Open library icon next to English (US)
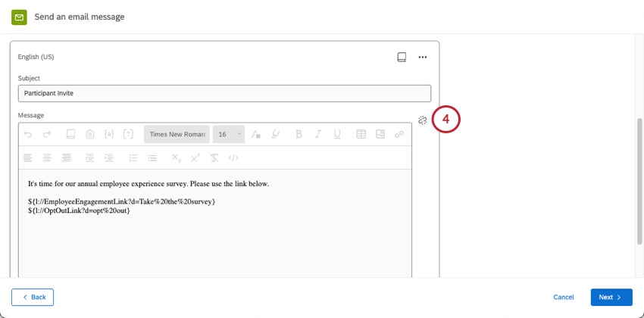This screenshot has height=318, width=644. pyautogui.click(x=402, y=57)
